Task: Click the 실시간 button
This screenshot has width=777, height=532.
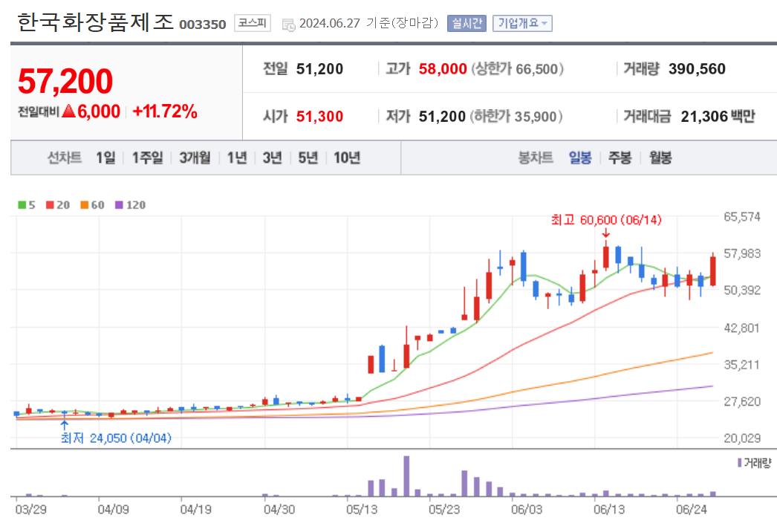Action: (x=466, y=23)
